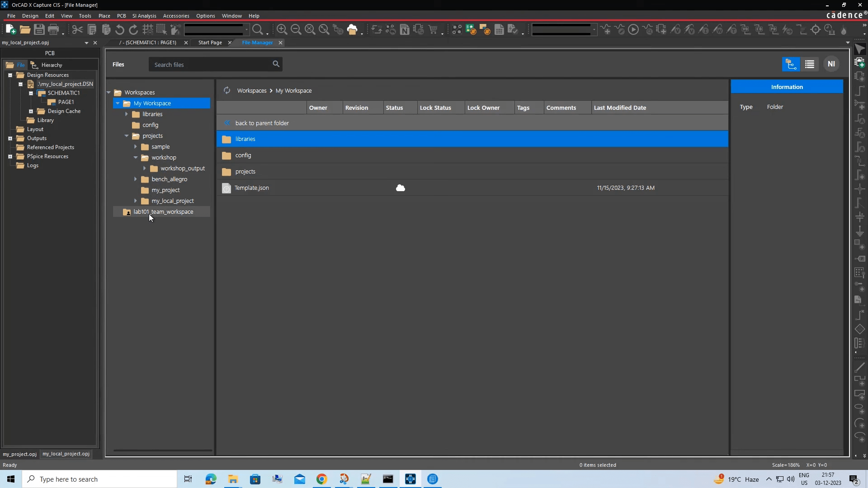Switch to the Hierarchy tab
The width and height of the screenshot is (868, 488).
pos(47,65)
